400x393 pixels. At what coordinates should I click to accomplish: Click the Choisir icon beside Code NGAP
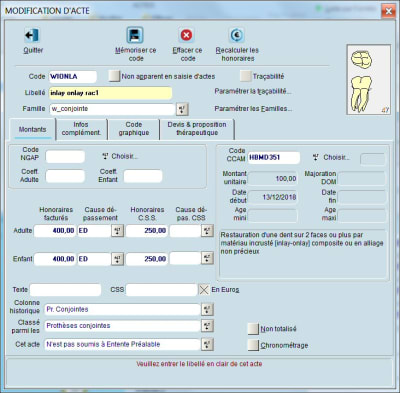pos(105,156)
